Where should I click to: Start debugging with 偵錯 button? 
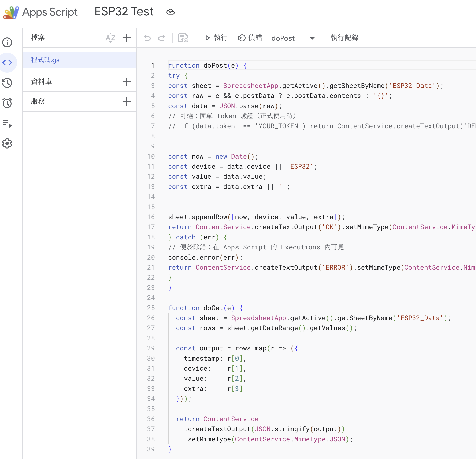tap(250, 38)
